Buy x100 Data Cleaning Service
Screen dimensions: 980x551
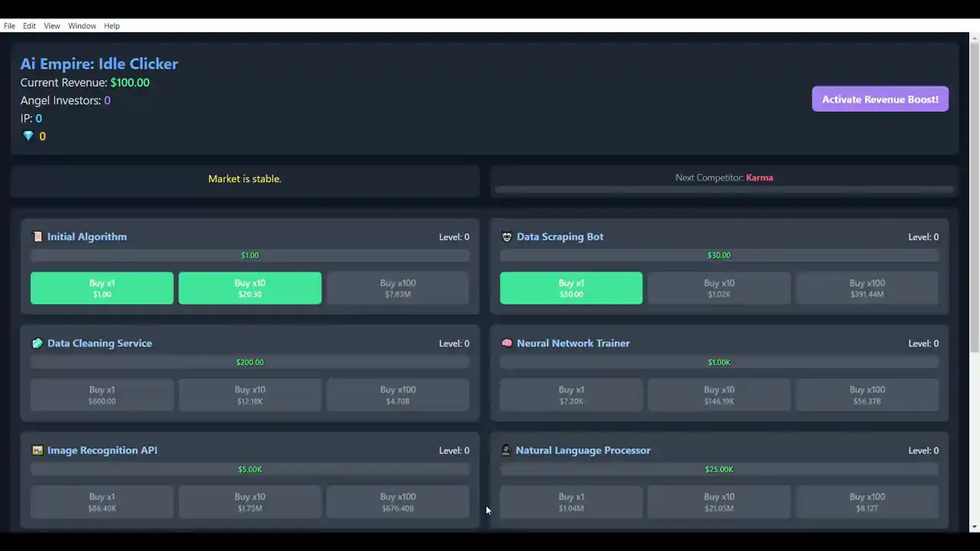397,395
